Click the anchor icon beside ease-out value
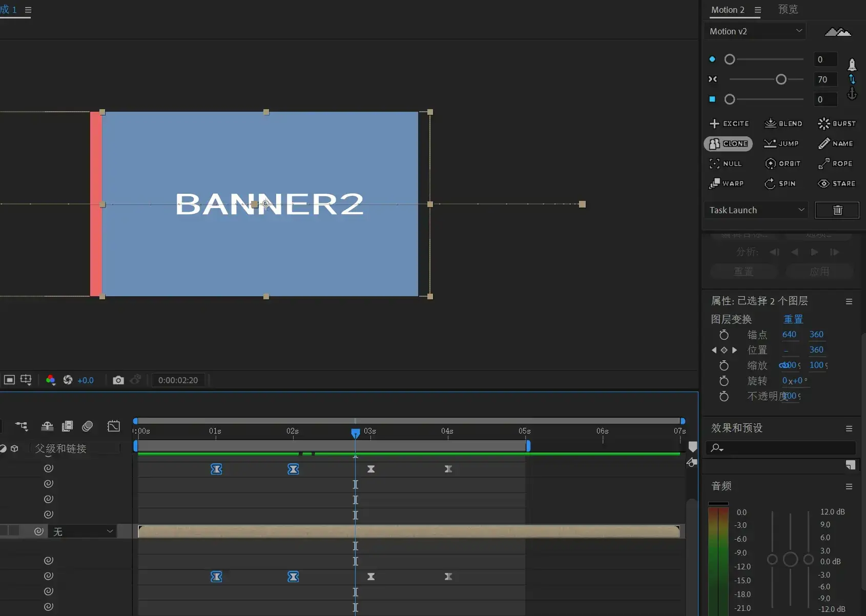The width and height of the screenshot is (866, 616). pos(852,93)
